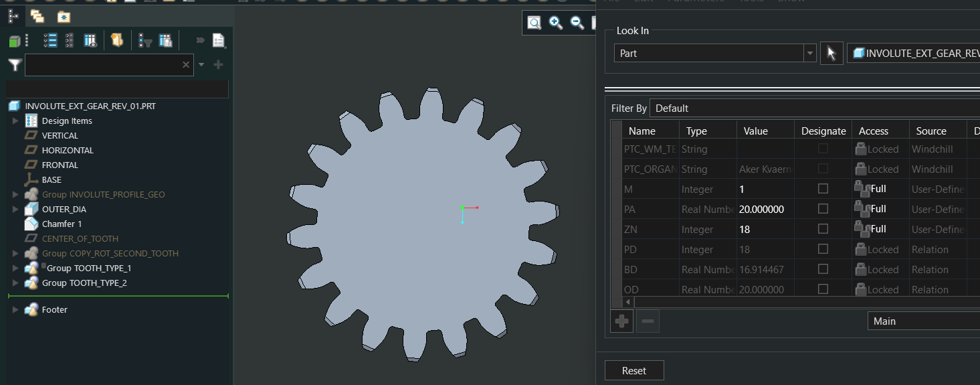Open the tree filters icon
980x385 pixels.
(145, 41)
